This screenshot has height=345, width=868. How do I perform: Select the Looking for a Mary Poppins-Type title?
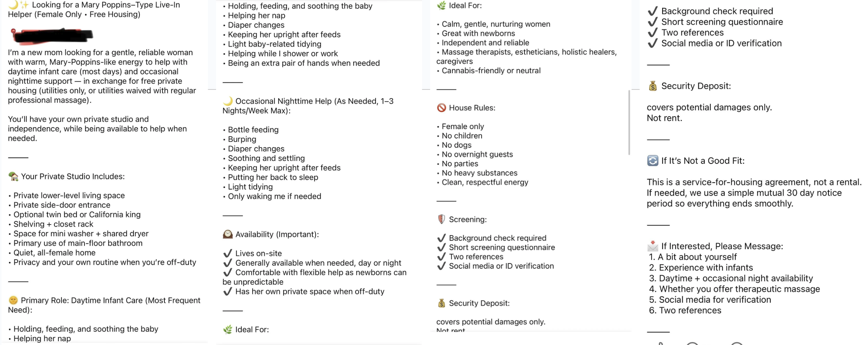click(94, 9)
